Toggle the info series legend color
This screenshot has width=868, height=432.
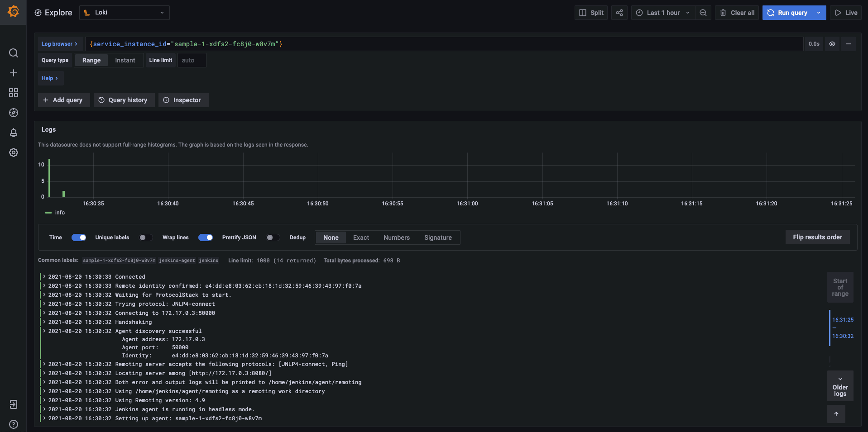click(x=48, y=213)
